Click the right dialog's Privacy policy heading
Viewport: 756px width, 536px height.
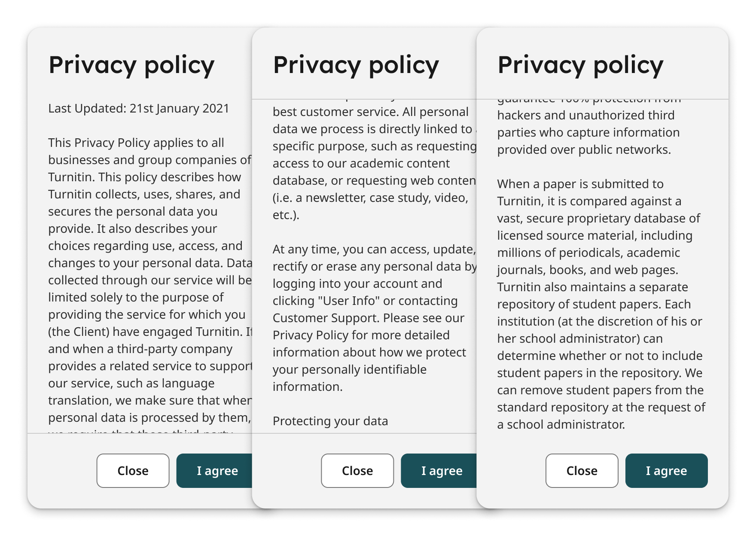(581, 65)
